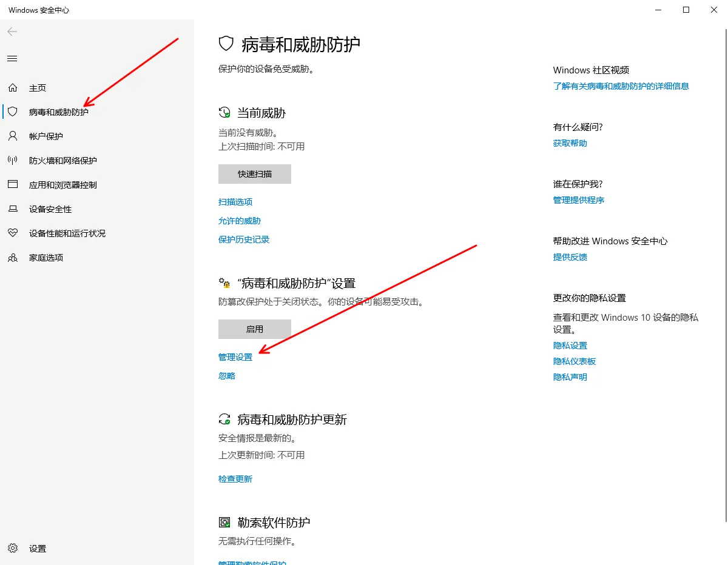Select the 防火墙和网络保护 menu item
The image size is (728, 565).
tap(63, 161)
